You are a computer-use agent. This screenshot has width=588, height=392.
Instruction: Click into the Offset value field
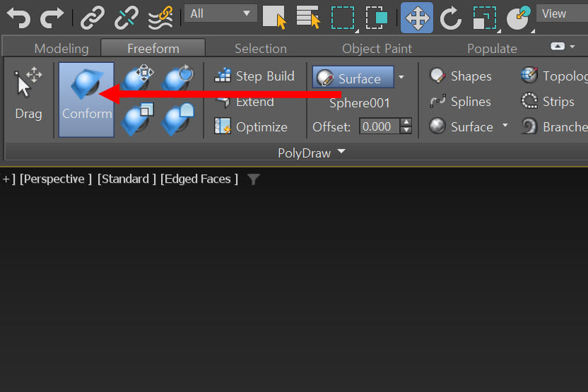click(x=379, y=126)
